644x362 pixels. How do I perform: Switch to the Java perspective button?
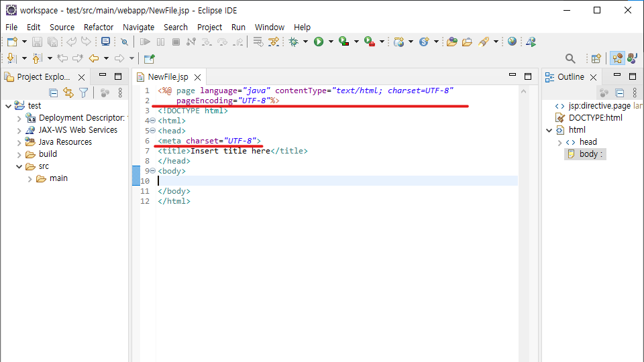point(633,59)
